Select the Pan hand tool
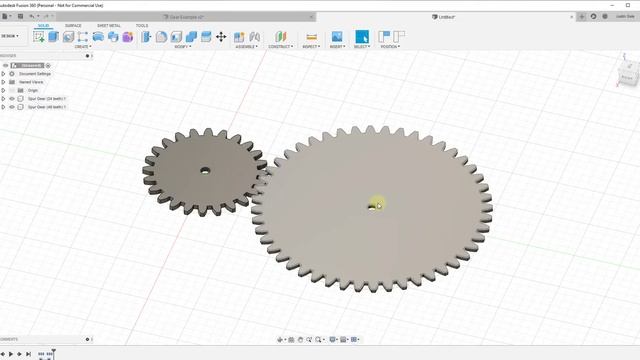 coord(300,340)
